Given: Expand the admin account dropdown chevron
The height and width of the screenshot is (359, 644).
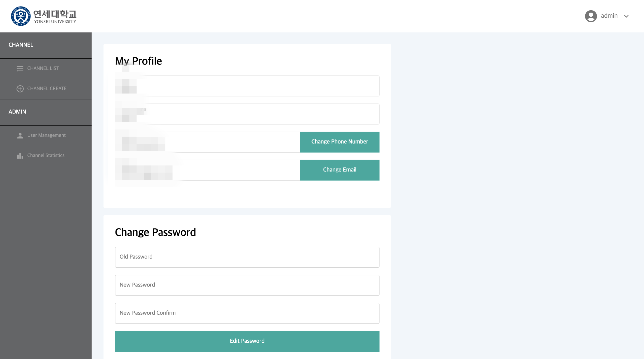Looking at the screenshot, I should (626, 16).
